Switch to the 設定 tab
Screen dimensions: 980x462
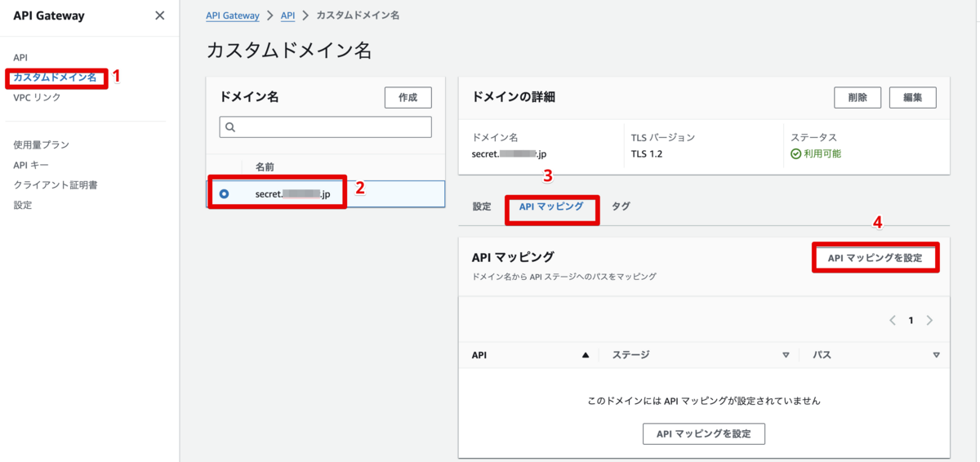482,207
